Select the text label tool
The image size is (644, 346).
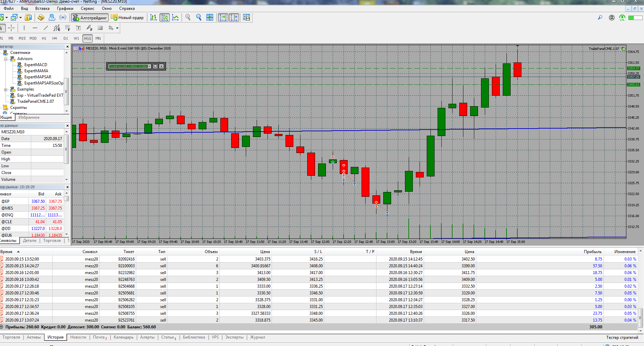click(x=78, y=28)
